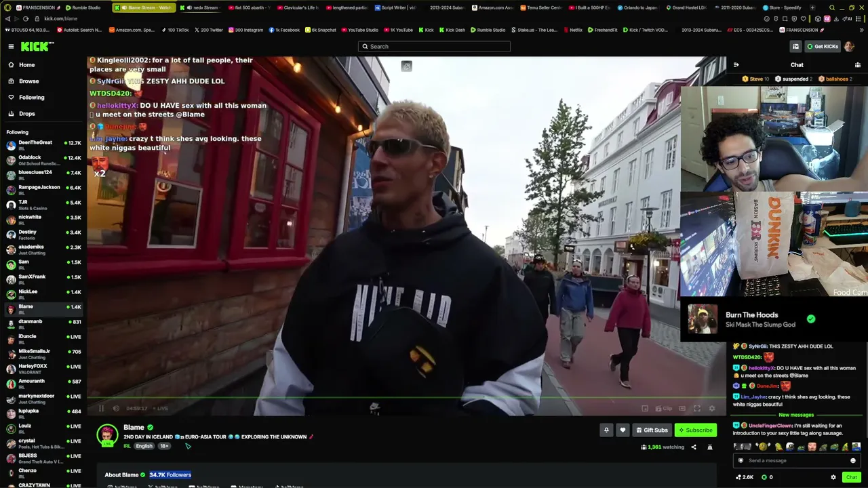Screen dimensions: 868x488
Task: Open the FreshandFit bookmark
Action: click(x=603, y=30)
